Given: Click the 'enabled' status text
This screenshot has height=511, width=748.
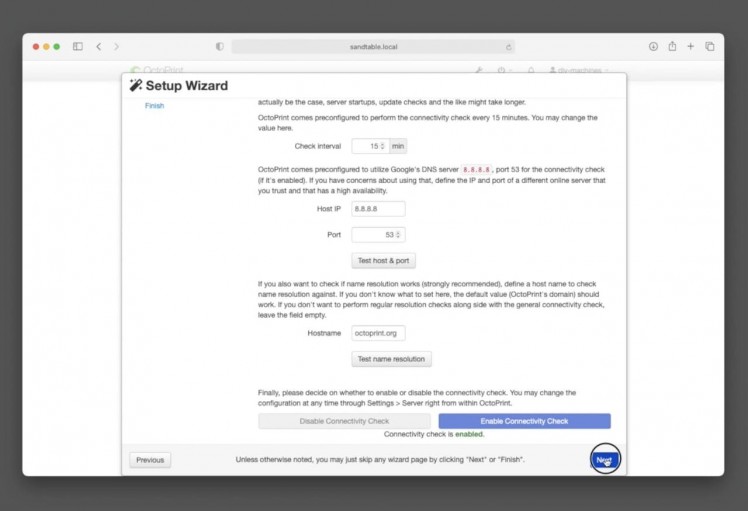Looking at the screenshot, I should 469,434.
